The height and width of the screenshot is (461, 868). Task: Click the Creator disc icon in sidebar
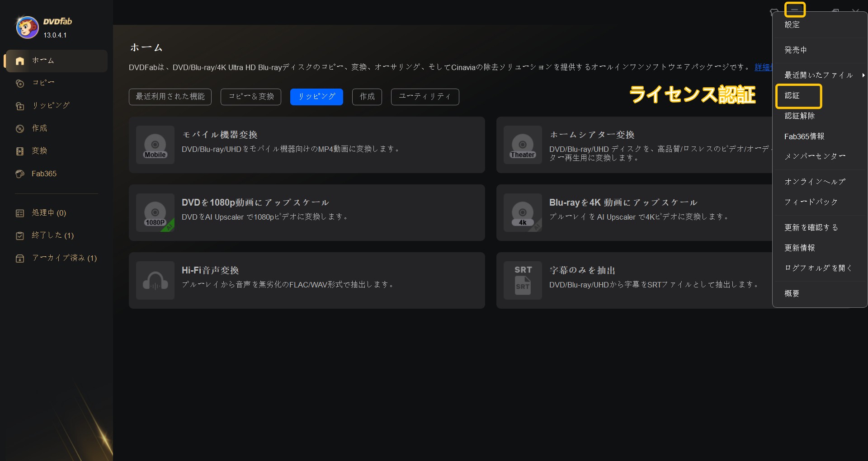click(x=20, y=129)
